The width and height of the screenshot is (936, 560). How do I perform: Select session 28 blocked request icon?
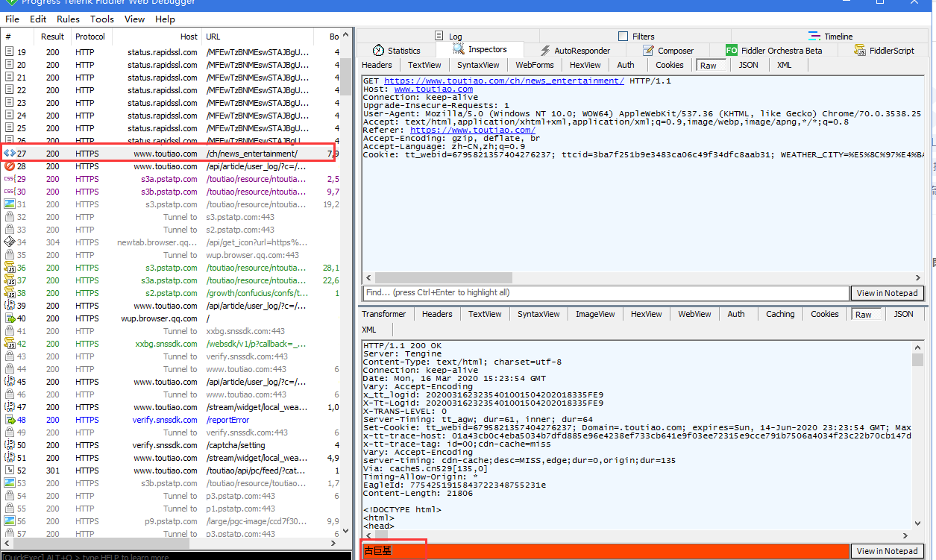(x=9, y=166)
